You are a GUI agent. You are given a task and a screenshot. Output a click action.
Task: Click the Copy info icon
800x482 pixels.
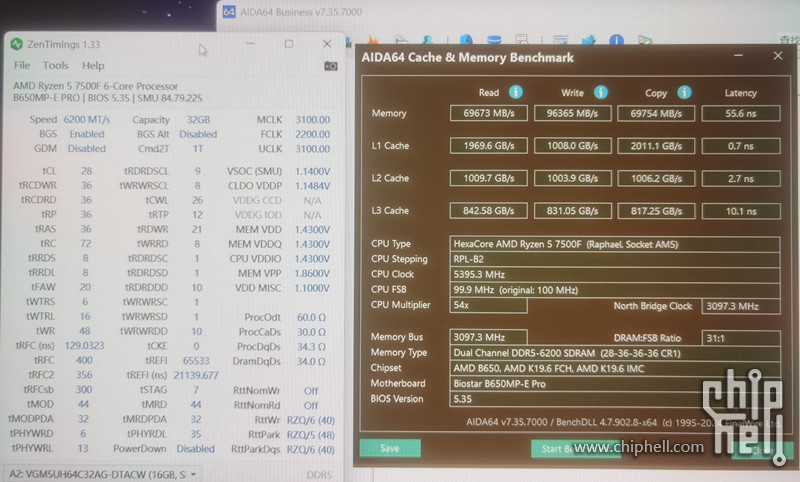tap(684, 92)
